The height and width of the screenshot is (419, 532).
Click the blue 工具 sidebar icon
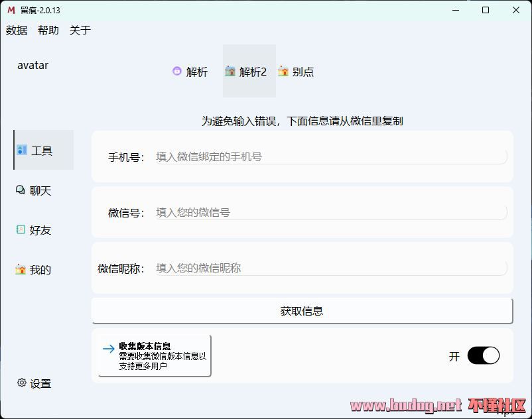22,150
